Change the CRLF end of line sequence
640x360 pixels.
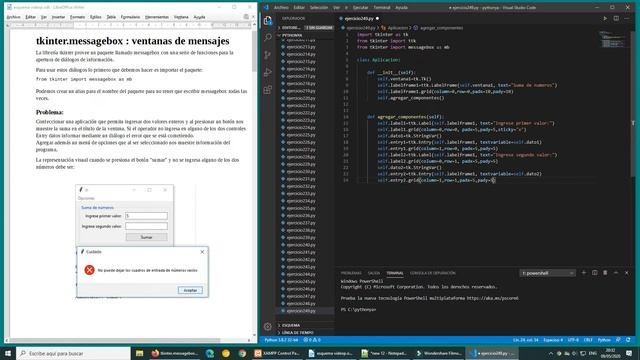[x=588, y=340]
